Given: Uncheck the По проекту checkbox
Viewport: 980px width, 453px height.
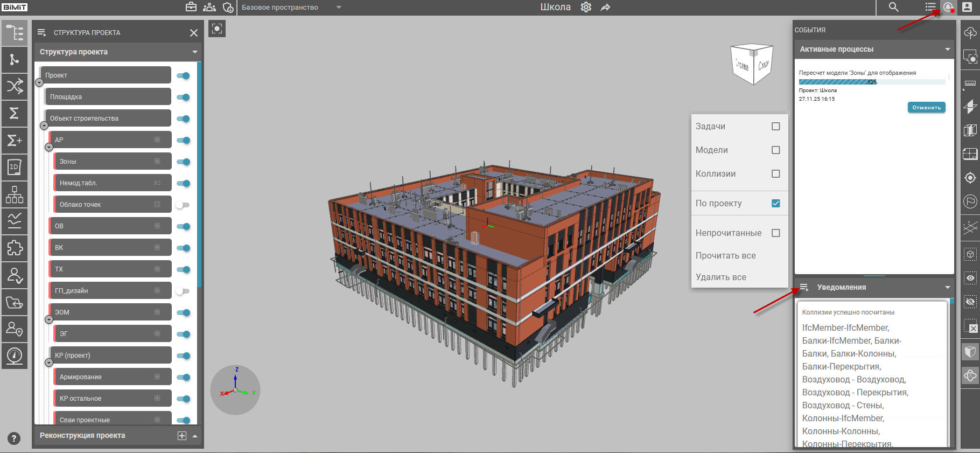Looking at the screenshot, I should coord(775,204).
